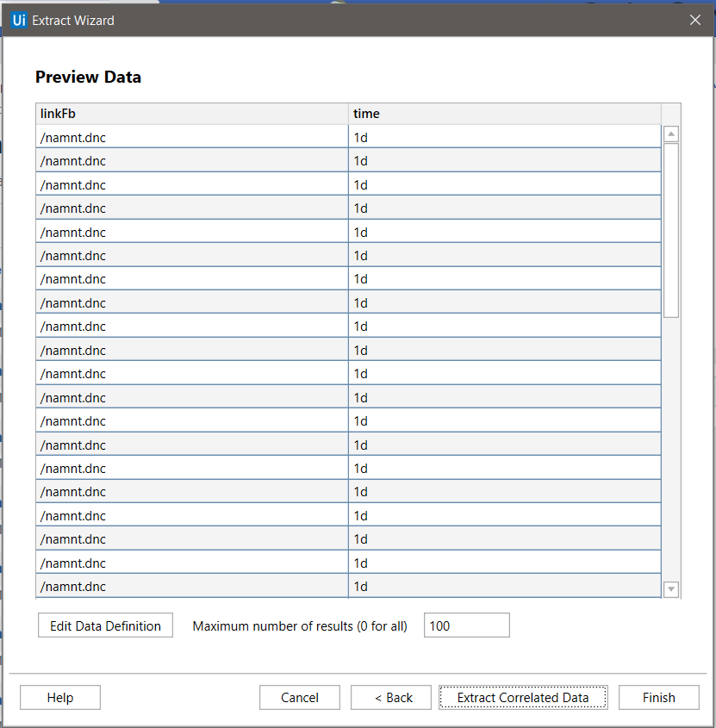Go back to the previous wizard step
The height and width of the screenshot is (728, 716).
[x=391, y=697]
